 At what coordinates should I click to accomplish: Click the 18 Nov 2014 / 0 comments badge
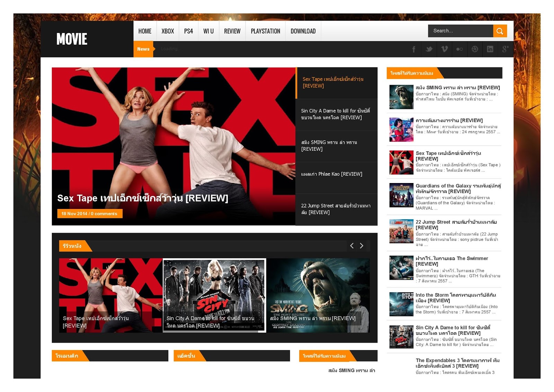[x=90, y=213]
